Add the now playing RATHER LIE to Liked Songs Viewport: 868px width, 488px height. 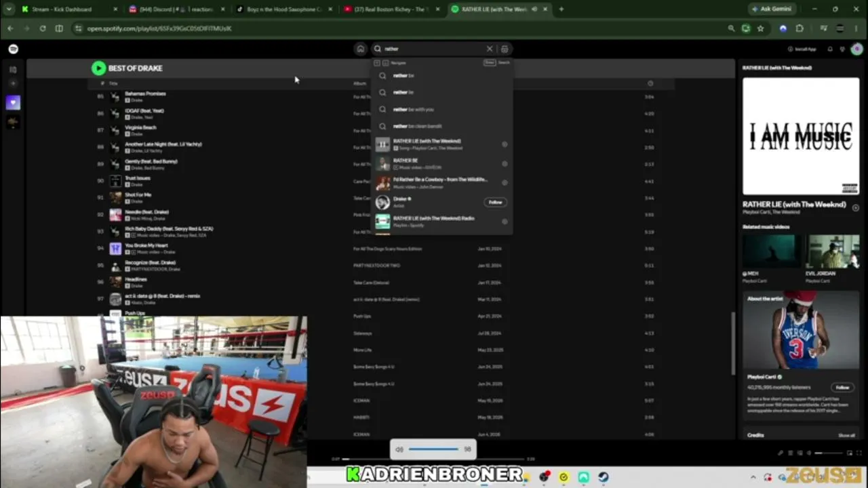pyautogui.click(x=856, y=207)
